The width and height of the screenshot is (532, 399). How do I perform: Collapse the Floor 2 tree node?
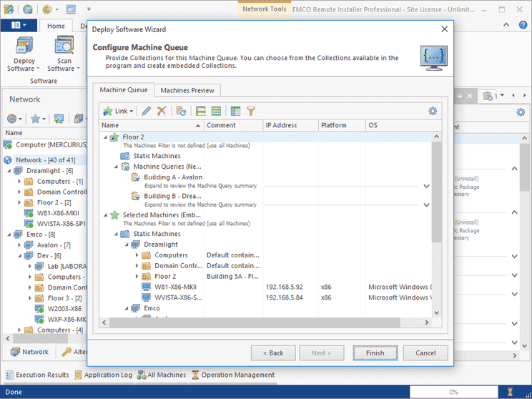(x=105, y=137)
